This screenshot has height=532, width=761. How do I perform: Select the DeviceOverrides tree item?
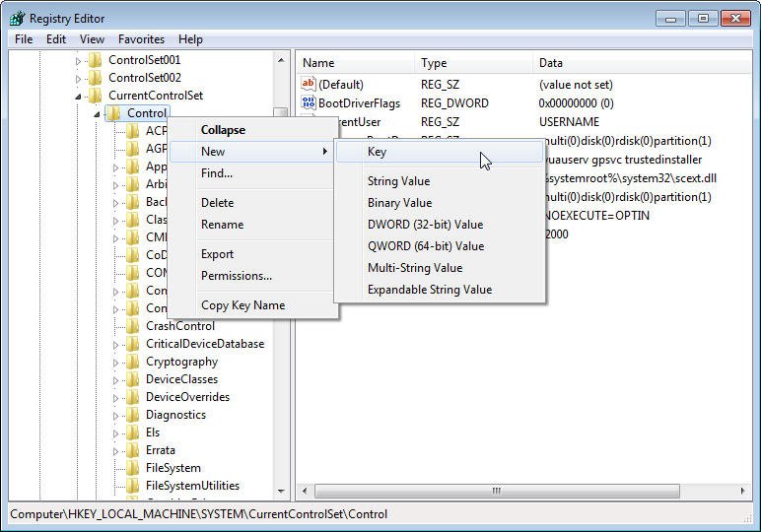pos(188,397)
